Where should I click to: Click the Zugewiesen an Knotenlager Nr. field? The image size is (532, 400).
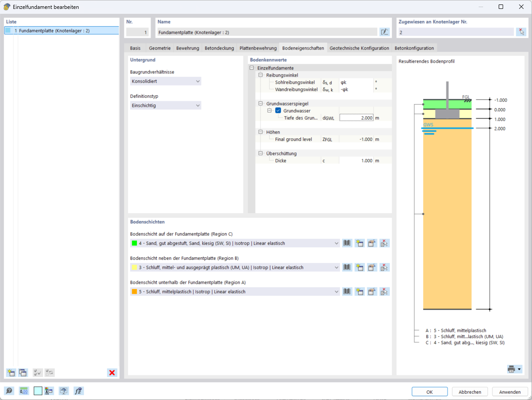click(456, 32)
